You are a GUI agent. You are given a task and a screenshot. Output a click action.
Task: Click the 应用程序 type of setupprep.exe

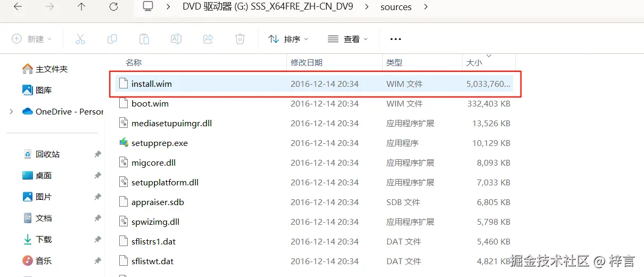coord(402,143)
